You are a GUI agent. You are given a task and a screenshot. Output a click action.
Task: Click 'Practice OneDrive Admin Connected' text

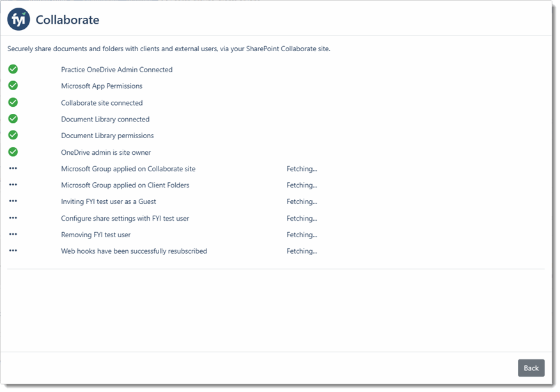pos(117,70)
